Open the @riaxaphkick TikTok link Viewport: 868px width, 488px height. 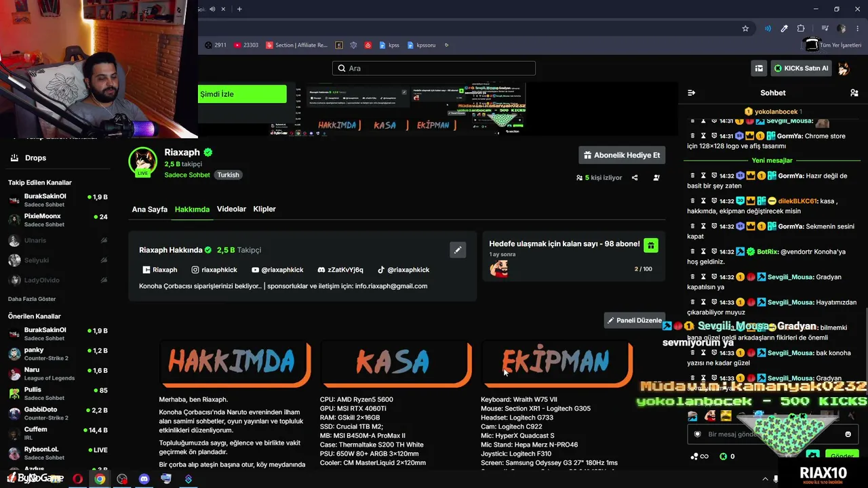coord(403,270)
